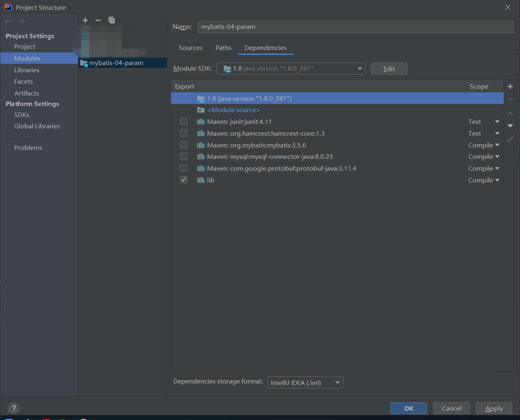520x420 pixels.
Task: Click the Apply button
Action: pos(494,408)
